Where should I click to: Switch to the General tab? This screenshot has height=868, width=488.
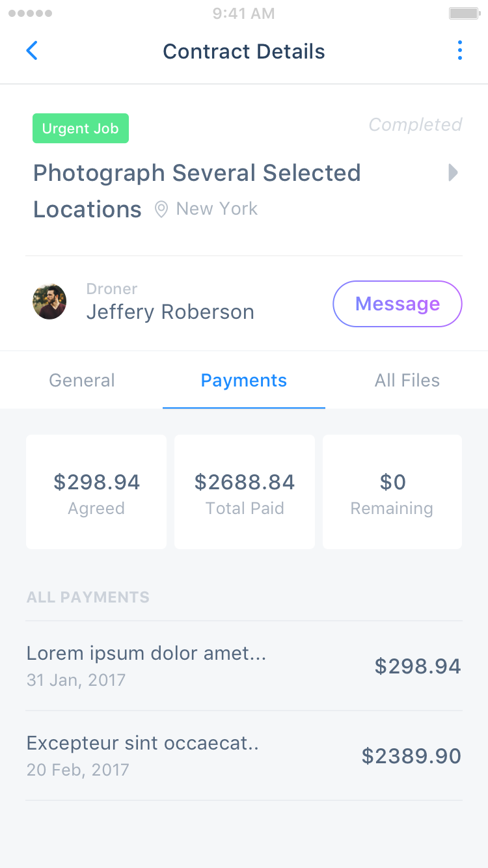82,381
